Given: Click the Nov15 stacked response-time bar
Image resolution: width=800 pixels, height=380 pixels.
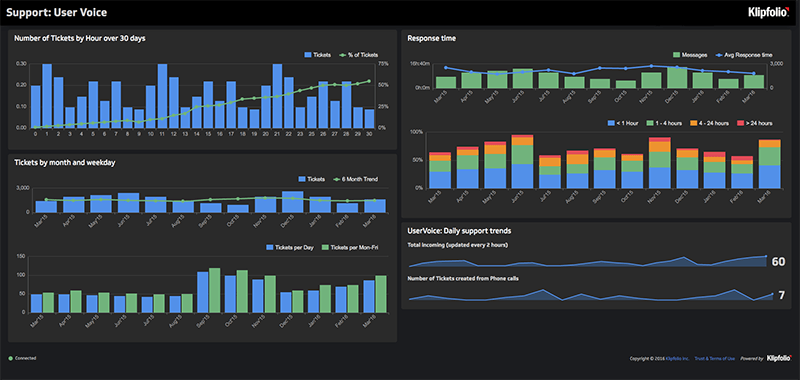Looking at the screenshot, I should point(660,163).
